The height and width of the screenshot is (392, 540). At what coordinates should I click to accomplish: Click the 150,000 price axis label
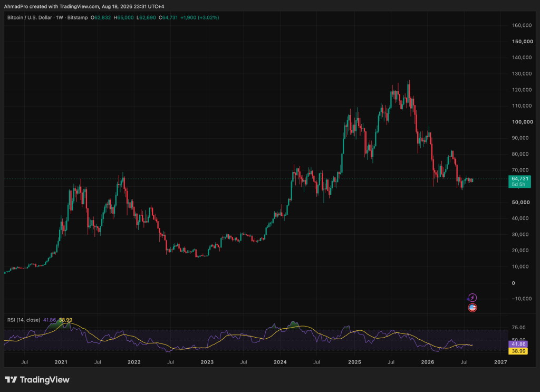click(x=522, y=41)
